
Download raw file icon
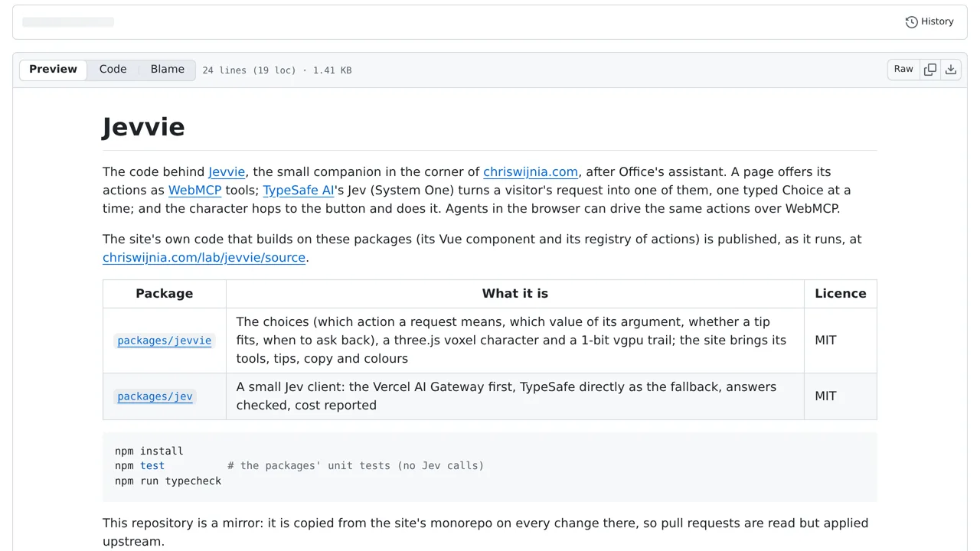(x=951, y=70)
